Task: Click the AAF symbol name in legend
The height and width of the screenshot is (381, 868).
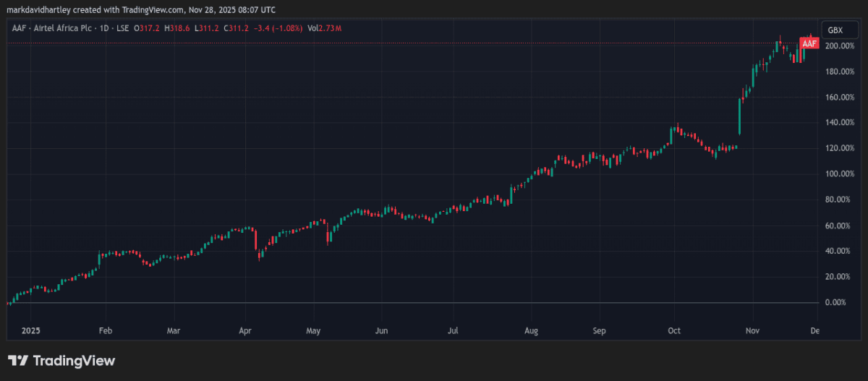Action: tap(20, 28)
